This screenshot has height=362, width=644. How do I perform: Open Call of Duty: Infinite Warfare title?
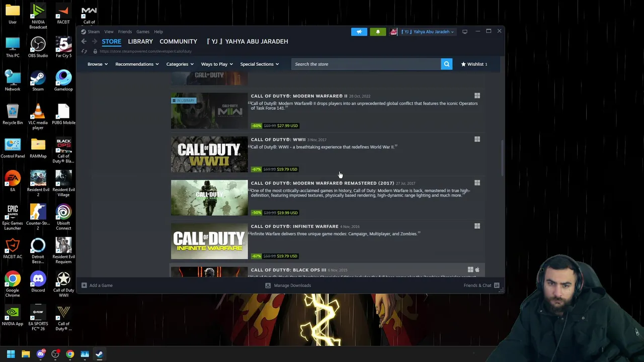click(294, 226)
